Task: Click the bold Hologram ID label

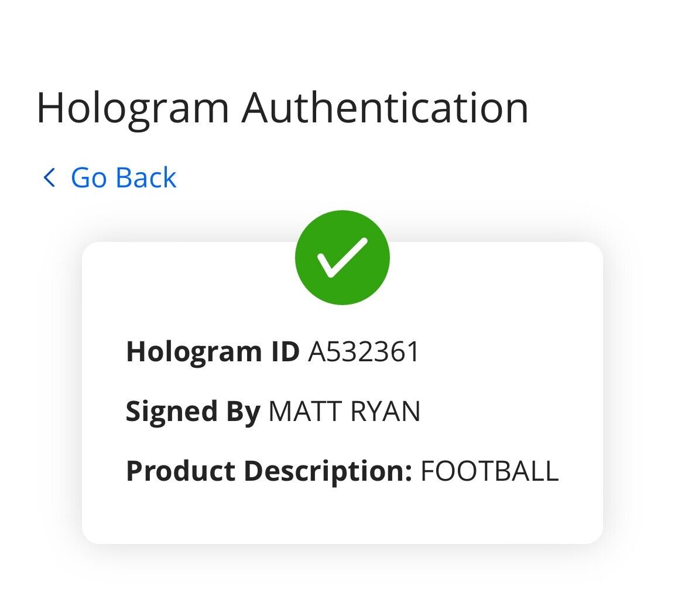Action: [x=212, y=352]
